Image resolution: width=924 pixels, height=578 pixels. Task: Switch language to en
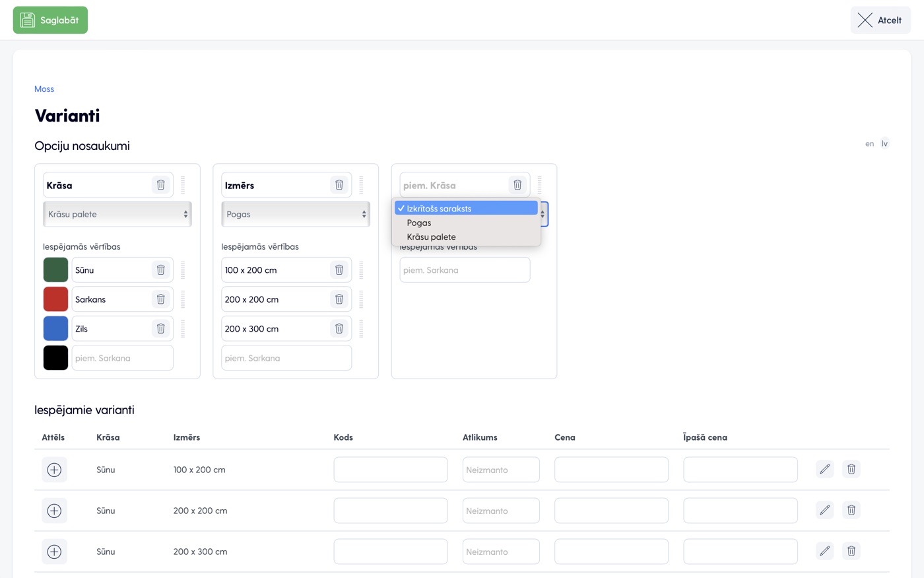click(x=870, y=143)
